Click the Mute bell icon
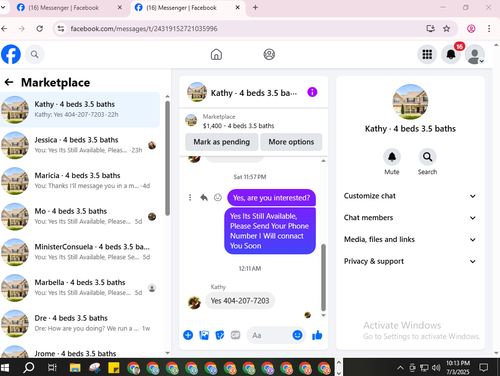500x376 pixels. [x=392, y=157]
